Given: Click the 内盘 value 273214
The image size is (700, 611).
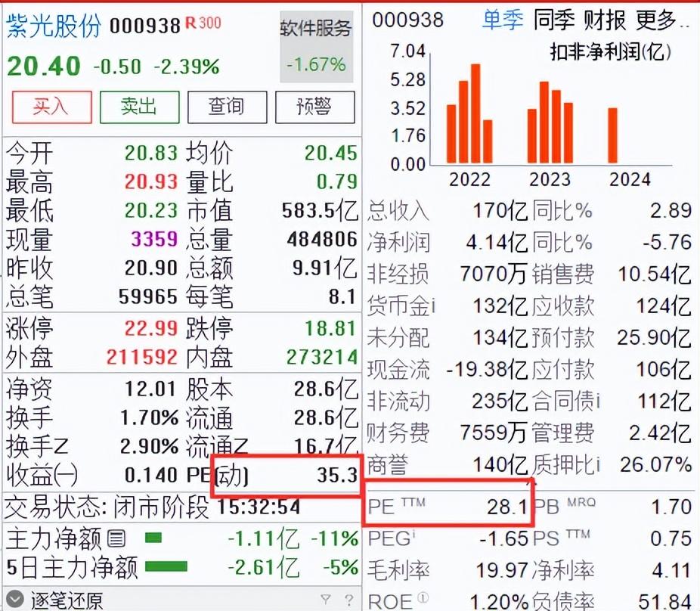Looking at the screenshot, I should [322, 358].
